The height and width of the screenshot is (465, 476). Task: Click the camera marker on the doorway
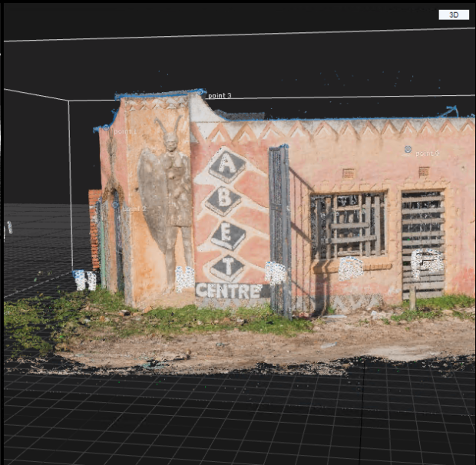(426, 262)
